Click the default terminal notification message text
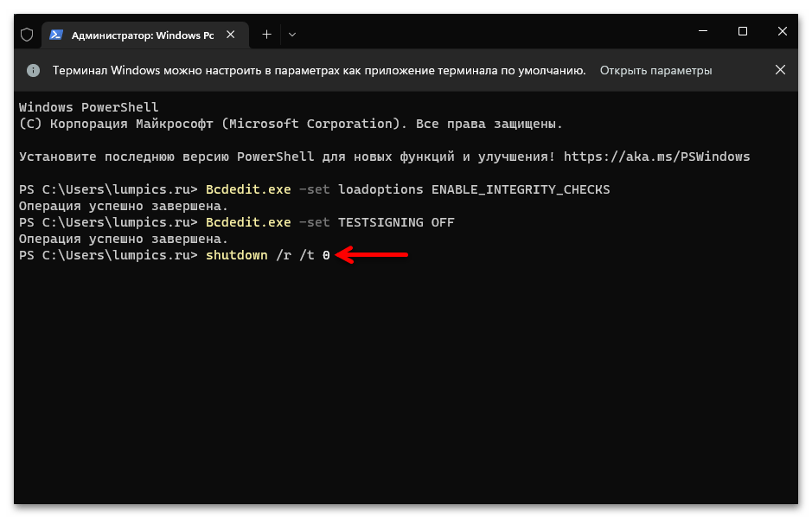This screenshot has height=518, width=812. tap(318, 70)
